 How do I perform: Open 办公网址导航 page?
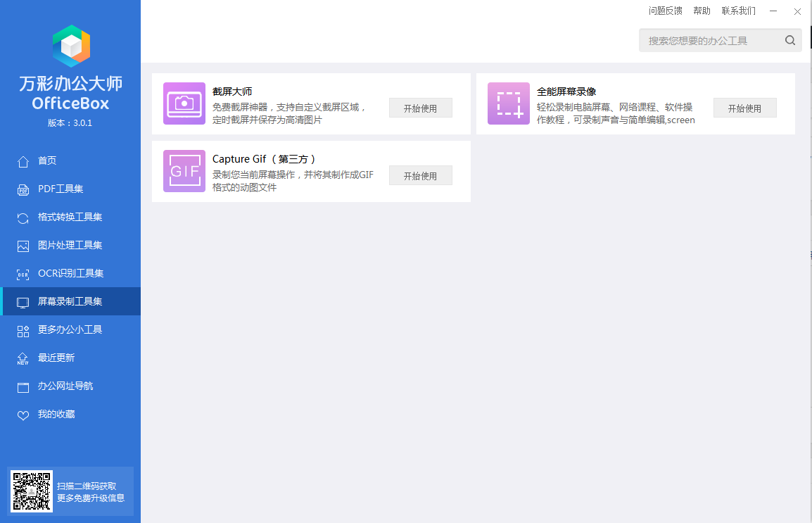point(65,386)
